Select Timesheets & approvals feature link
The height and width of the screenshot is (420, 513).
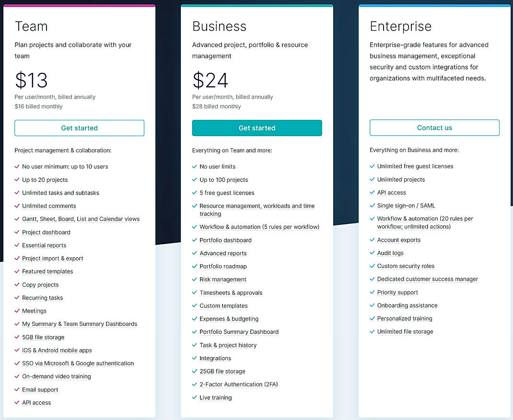click(231, 293)
